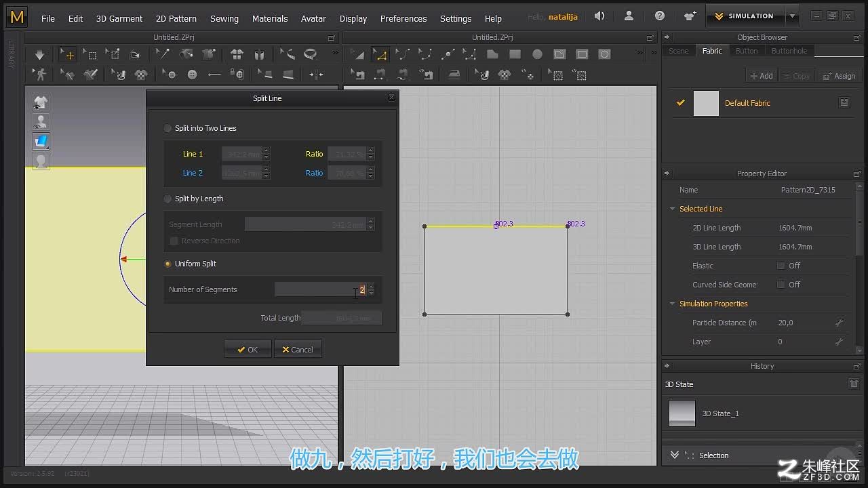This screenshot has height=488, width=868.
Task: Click the Add fabric button
Action: (x=761, y=76)
